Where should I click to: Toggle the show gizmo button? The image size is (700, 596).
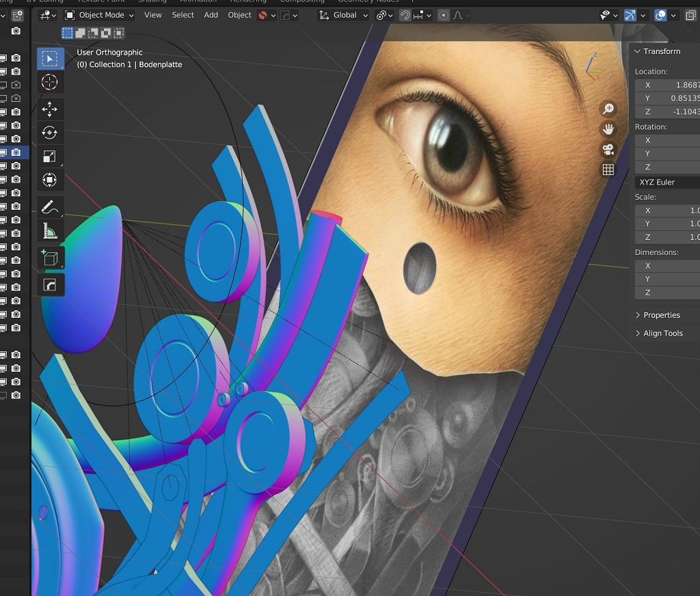630,16
